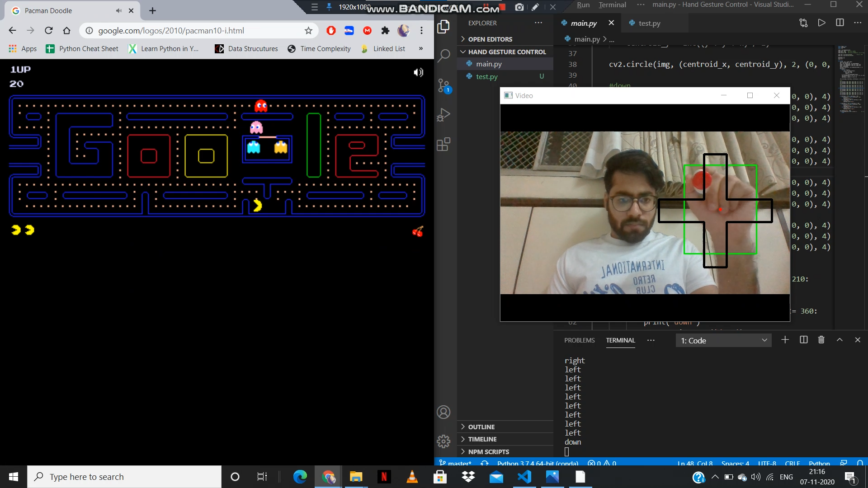868x488 pixels.
Task: Switch to the PROBLEMS panel tab
Action: coord(579,340)
